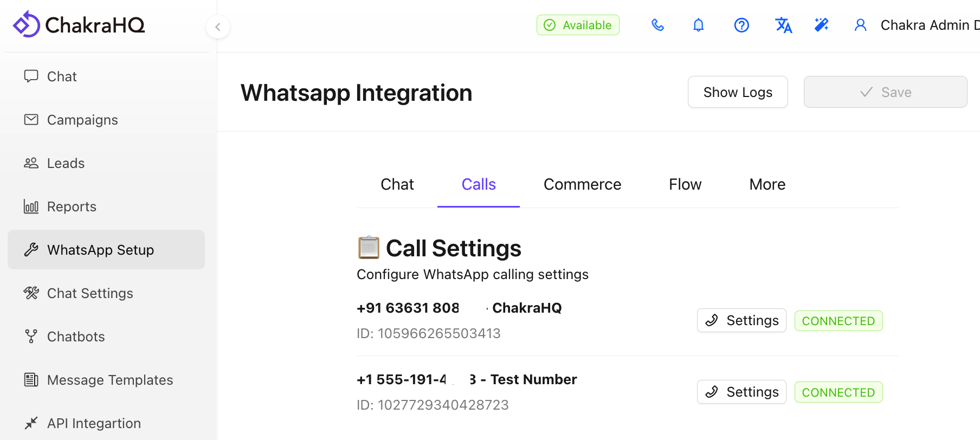The width and height of the screenshot is (980, 440).
Task: Collapse the sidebar with the chevron button
Action: [218, 27]
